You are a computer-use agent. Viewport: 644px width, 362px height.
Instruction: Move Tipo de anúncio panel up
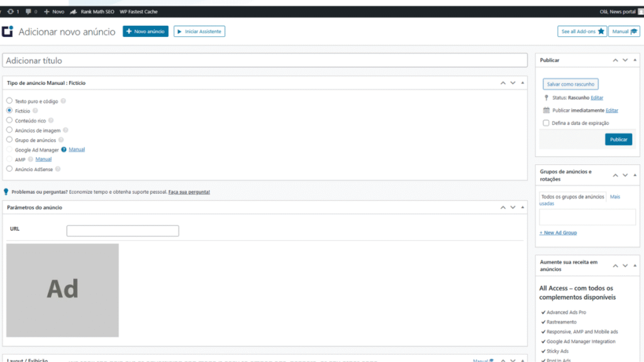502,83
